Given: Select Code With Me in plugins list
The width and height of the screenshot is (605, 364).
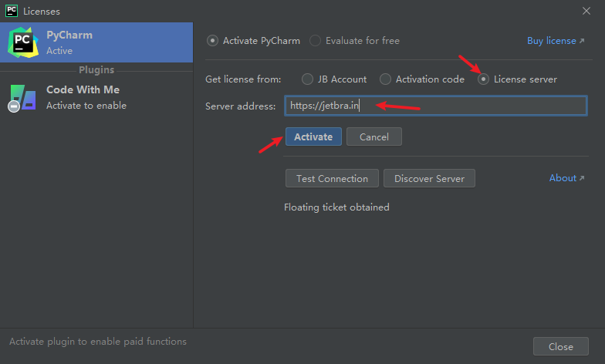Looking at the screenshot, I should tap(96, 97).
